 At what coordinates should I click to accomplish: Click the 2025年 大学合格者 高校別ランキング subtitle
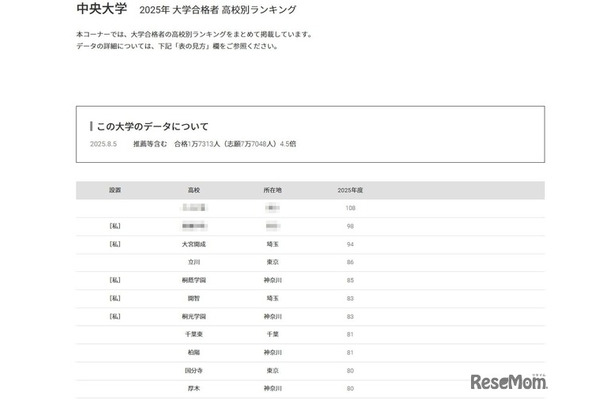tap(218, 10)
